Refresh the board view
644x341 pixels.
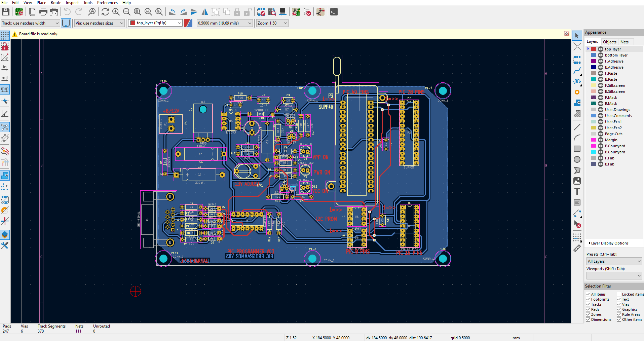pyautogui.click(x=105, y=12)
